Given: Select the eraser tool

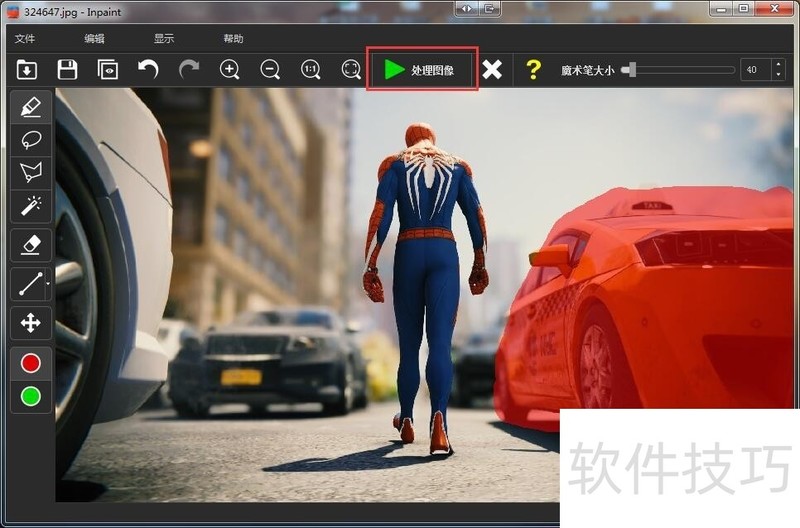Looking at the screenshot, I should (x=30, y=244).
